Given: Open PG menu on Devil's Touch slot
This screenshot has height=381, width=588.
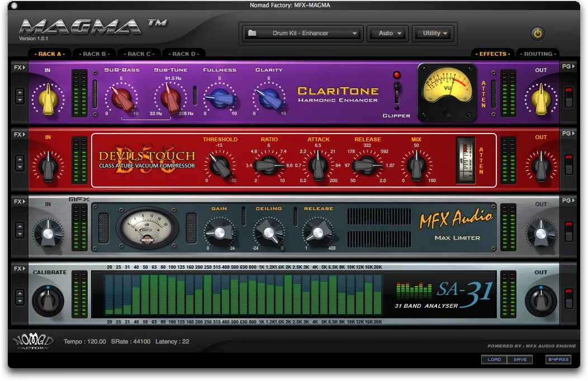Looking at the screenshot, I should click(568, 134).
